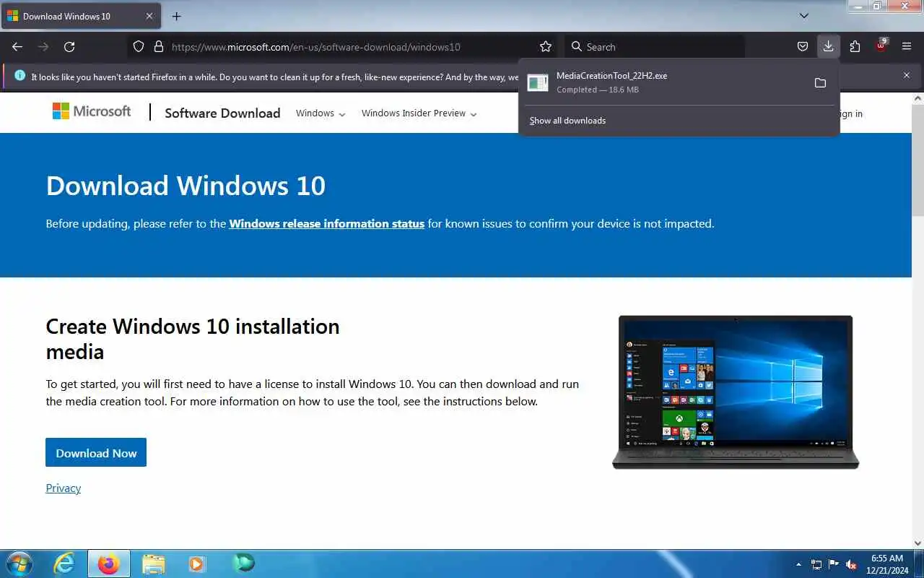Expand the list all tabs arrow
The width and height of the screenshot is (924, 578).
[804, 16]
